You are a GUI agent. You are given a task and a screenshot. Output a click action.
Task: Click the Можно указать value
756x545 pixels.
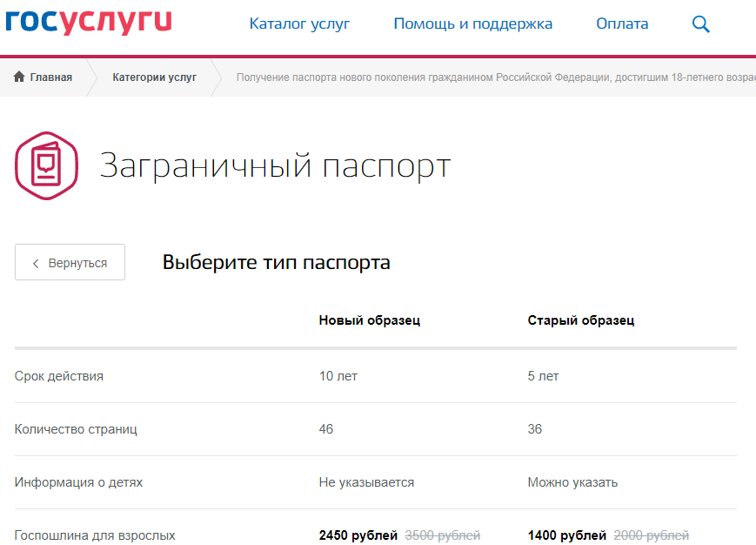click(572, 482)
